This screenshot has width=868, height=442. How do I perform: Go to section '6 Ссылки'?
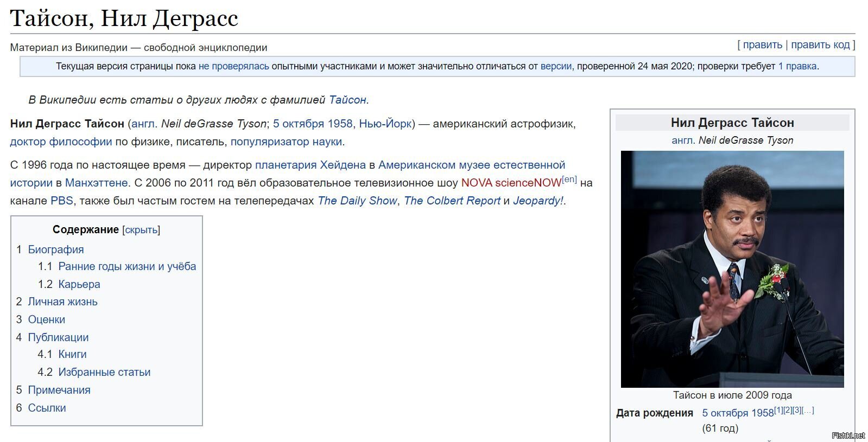coord(41,408)
